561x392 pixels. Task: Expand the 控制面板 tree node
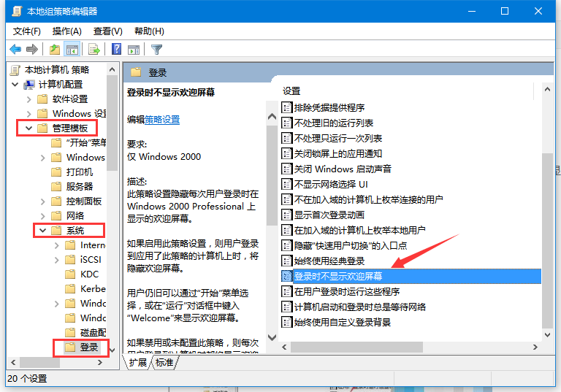point(43,201)
